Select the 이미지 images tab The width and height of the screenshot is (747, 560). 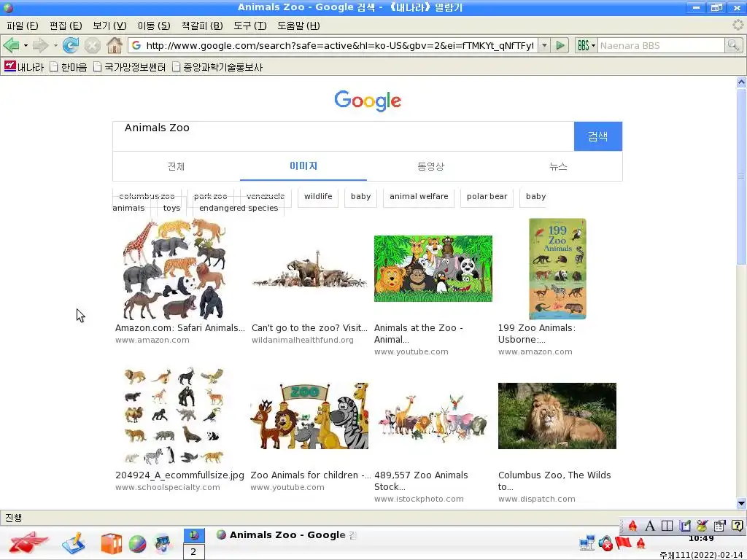(x=303, y=166)
